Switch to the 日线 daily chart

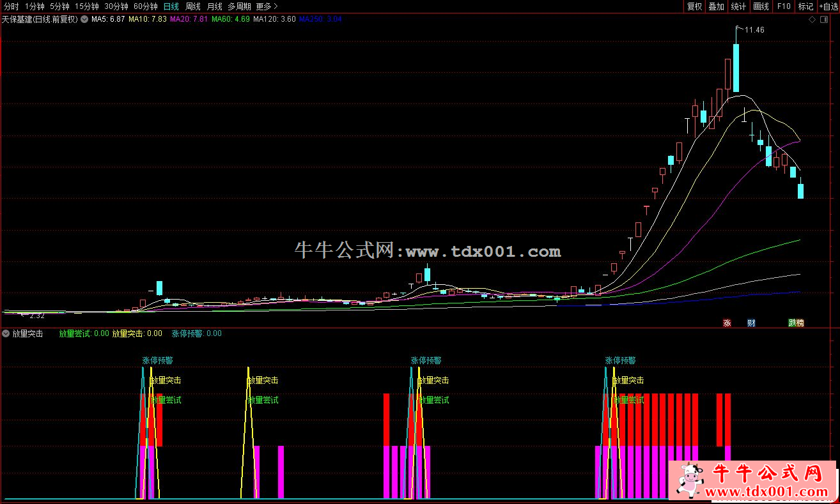[x=171, y=6]
